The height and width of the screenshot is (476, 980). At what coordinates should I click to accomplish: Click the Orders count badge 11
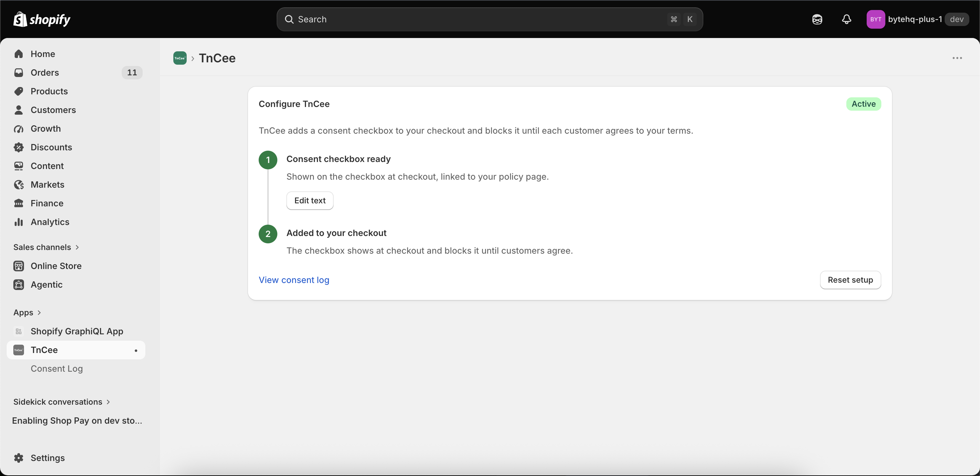pos(132,73)
